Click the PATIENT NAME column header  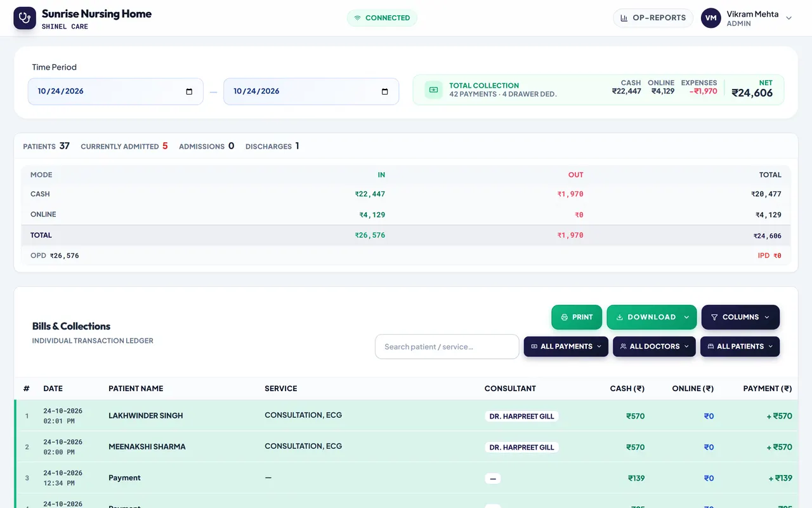(x=136, y=389)
